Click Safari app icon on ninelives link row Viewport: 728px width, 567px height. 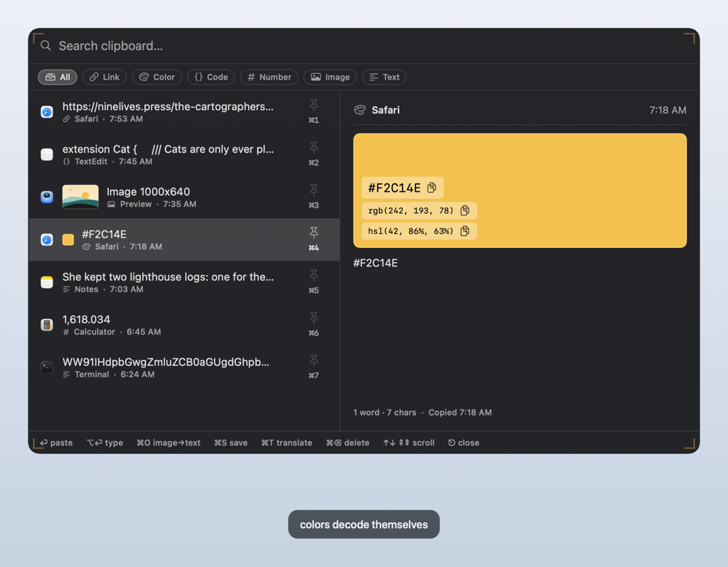(x=47, y=112)
